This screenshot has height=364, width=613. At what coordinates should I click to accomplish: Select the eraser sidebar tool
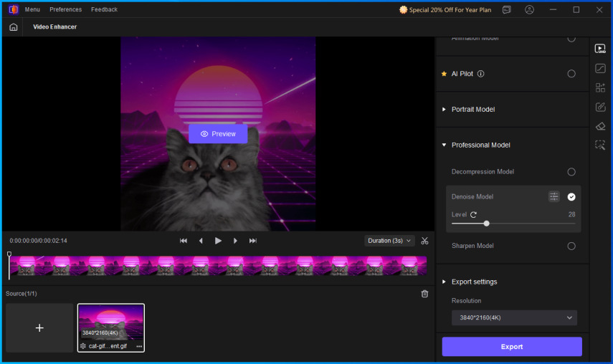point(600,126)
